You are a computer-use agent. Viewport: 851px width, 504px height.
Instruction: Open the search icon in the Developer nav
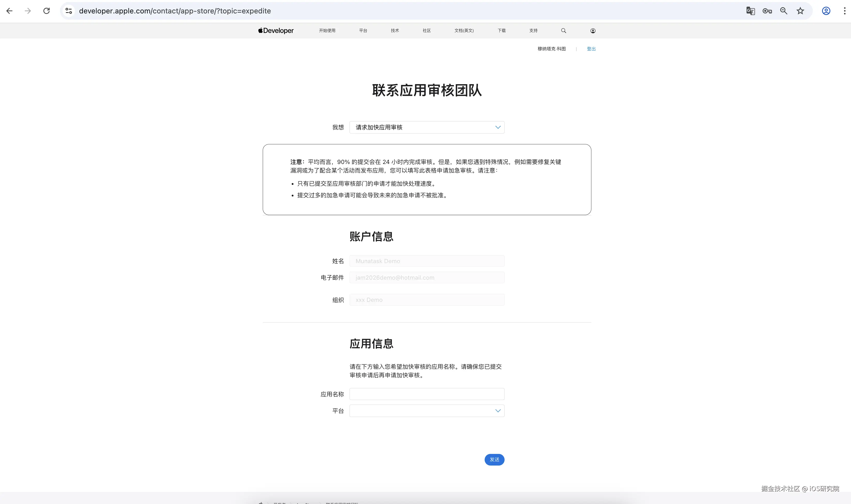click(x=564, y=30)
